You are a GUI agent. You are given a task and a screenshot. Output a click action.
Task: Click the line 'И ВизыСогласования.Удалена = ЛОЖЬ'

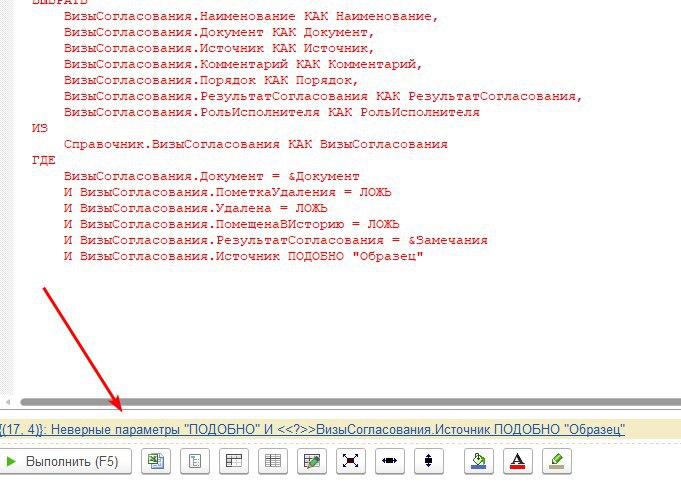(x=195, y=208)
